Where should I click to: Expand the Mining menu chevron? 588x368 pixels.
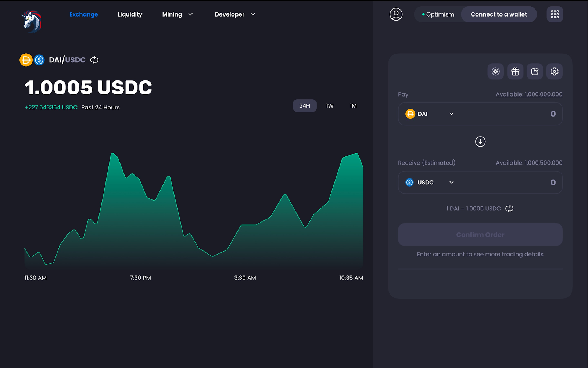point(190,14)
